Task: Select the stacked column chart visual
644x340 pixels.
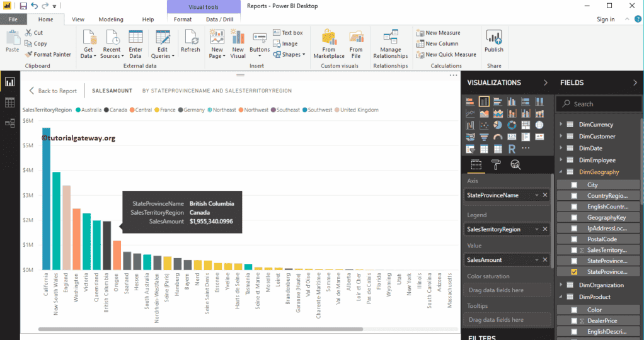Action: click(484, 101)
